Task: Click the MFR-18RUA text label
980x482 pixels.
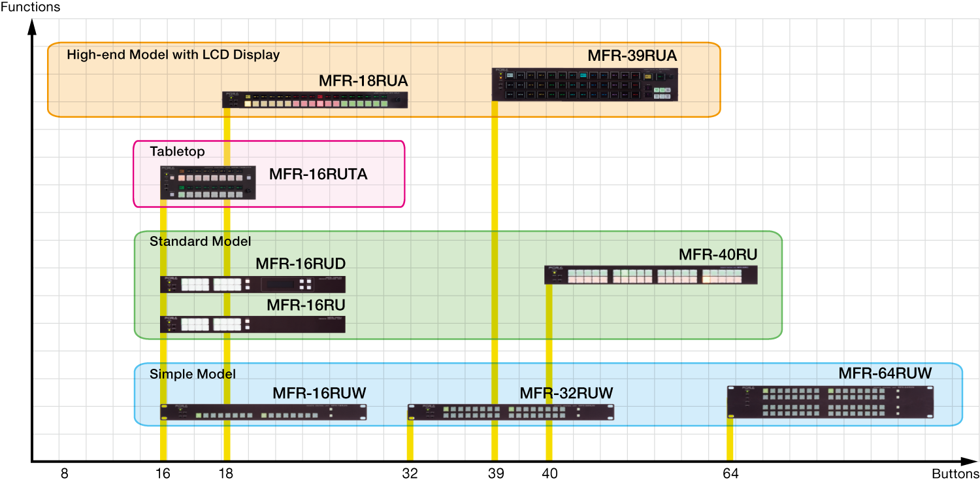Action: (x=363, y=81)
